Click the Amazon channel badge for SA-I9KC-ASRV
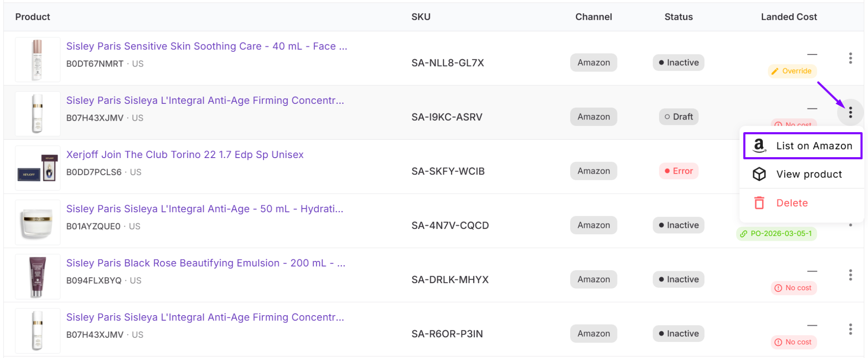 [x=593, y=117]
